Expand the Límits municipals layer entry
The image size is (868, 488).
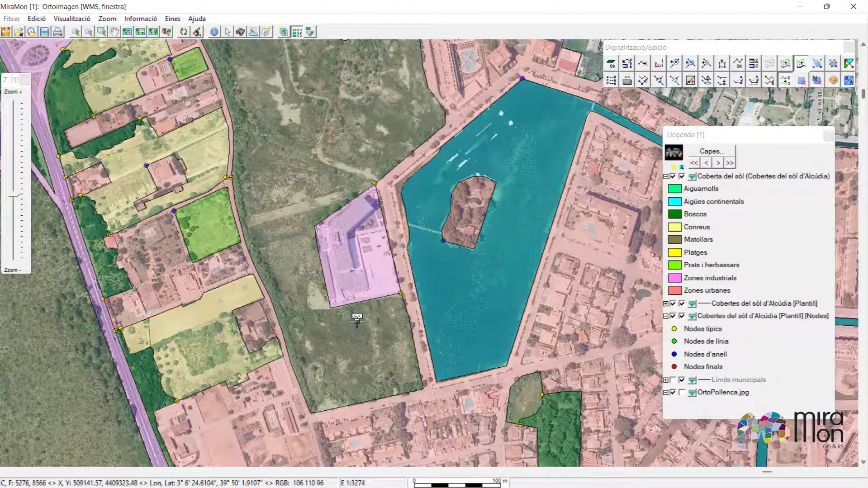coord(666,380)
